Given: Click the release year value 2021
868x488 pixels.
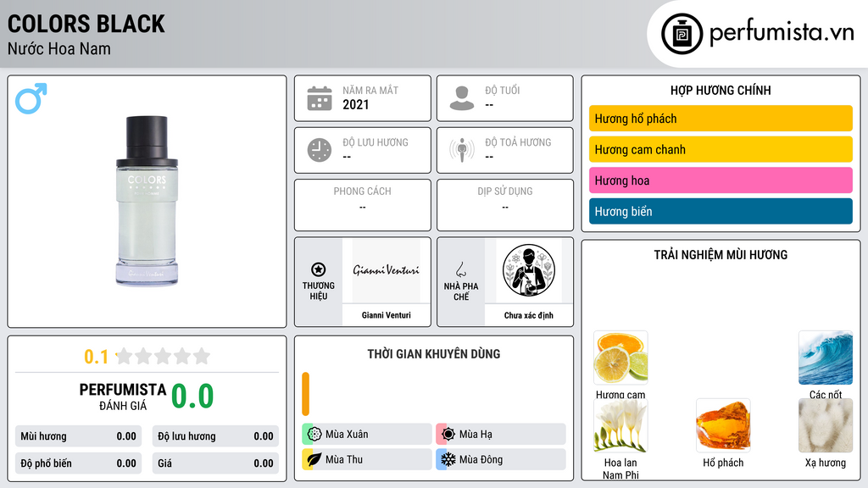Looking at the screenshot, I should [355, 104].
